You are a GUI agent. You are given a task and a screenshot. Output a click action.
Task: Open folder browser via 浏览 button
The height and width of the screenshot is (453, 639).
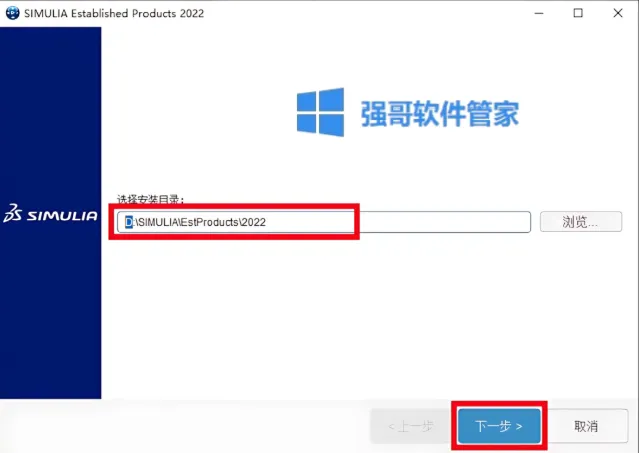[581, 222]
